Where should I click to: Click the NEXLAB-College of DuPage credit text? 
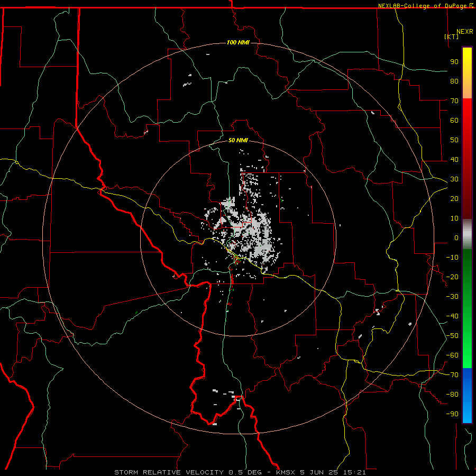click(423, 6)
